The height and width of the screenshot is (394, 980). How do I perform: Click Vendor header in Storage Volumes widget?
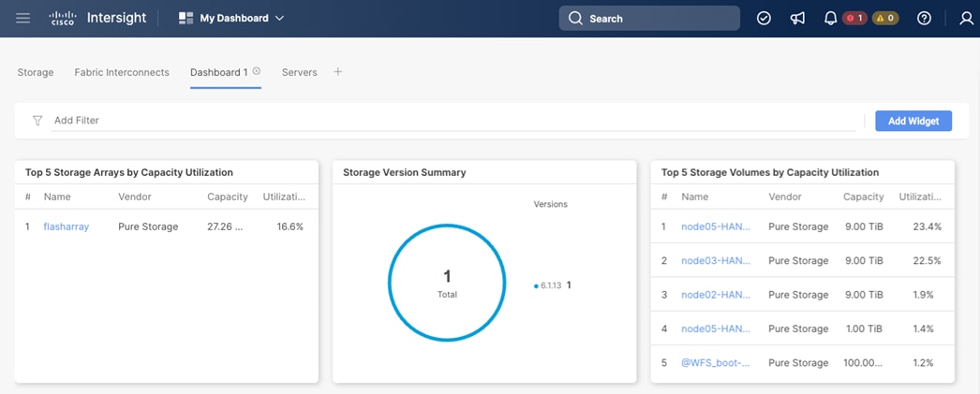tap(785, 197)
